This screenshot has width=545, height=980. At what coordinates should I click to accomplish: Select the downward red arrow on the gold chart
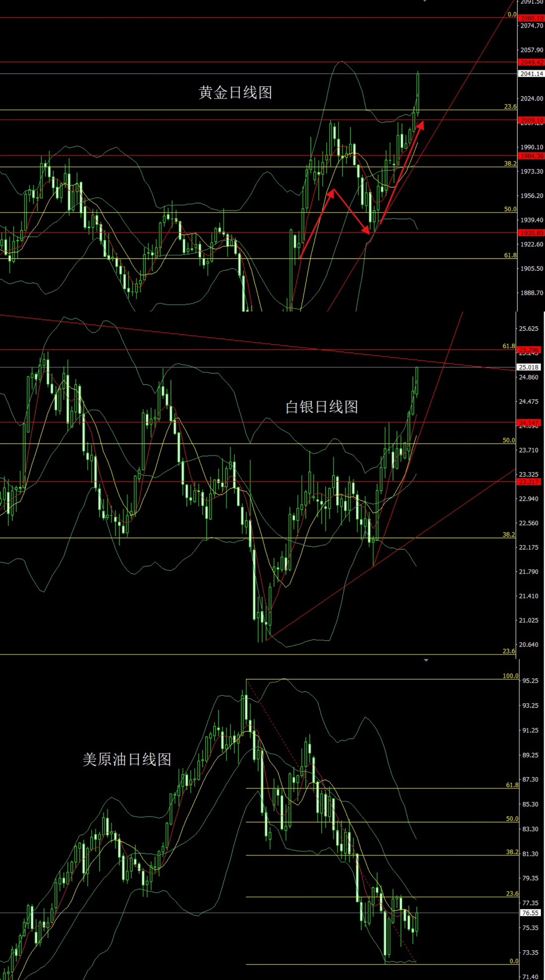[x=351, y=212]
